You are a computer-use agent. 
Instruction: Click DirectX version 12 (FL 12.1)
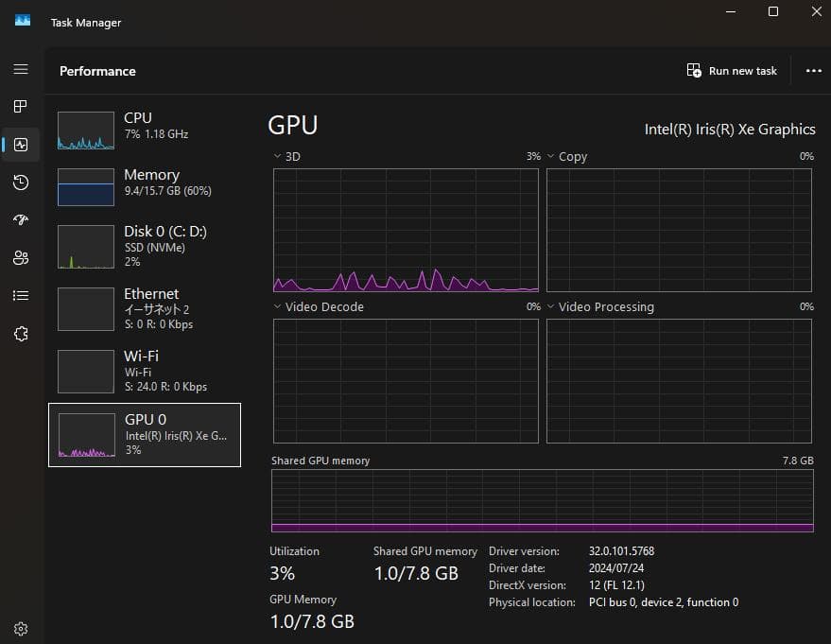pyautogui.click(x=616, y=585)
